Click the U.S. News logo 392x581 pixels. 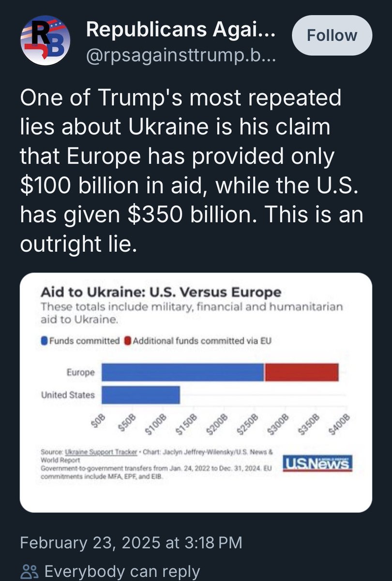[x=317, y=463]
